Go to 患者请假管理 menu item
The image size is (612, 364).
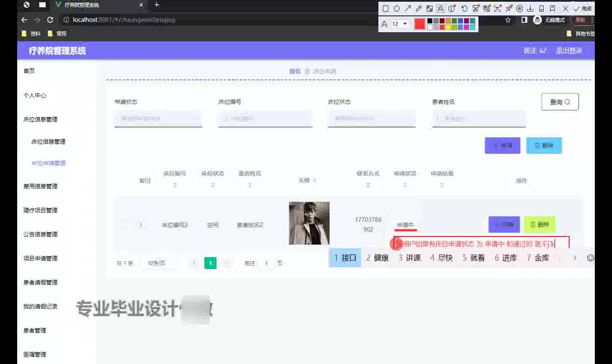point(40,282)
